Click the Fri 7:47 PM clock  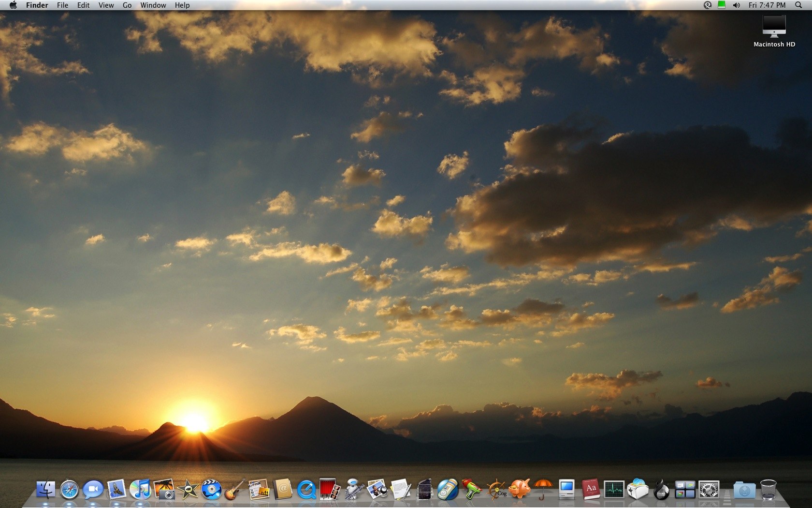tap(767, 5)
